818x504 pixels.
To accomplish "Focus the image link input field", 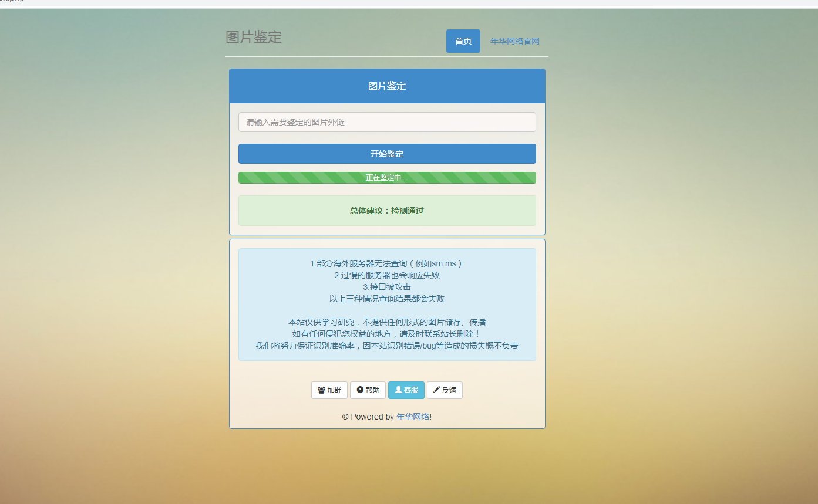I will coord(387,122).
